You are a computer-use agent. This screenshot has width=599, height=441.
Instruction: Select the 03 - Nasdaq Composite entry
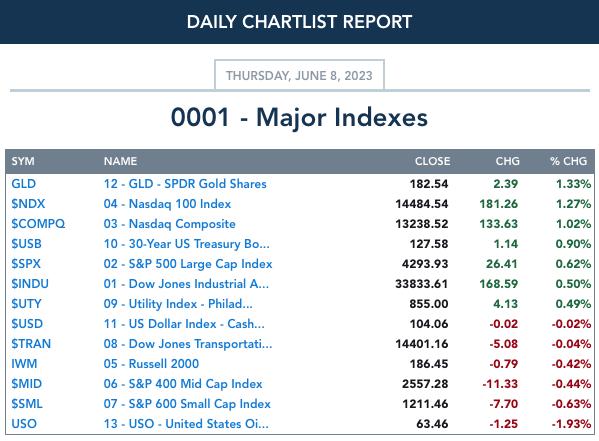point(169,224)
